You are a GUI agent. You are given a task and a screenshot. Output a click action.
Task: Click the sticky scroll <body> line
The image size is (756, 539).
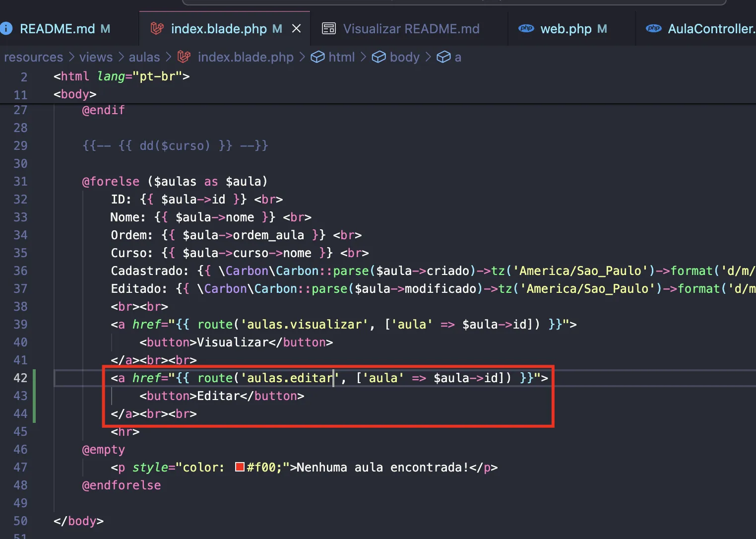pyautogui.click(x=75, y=94)
